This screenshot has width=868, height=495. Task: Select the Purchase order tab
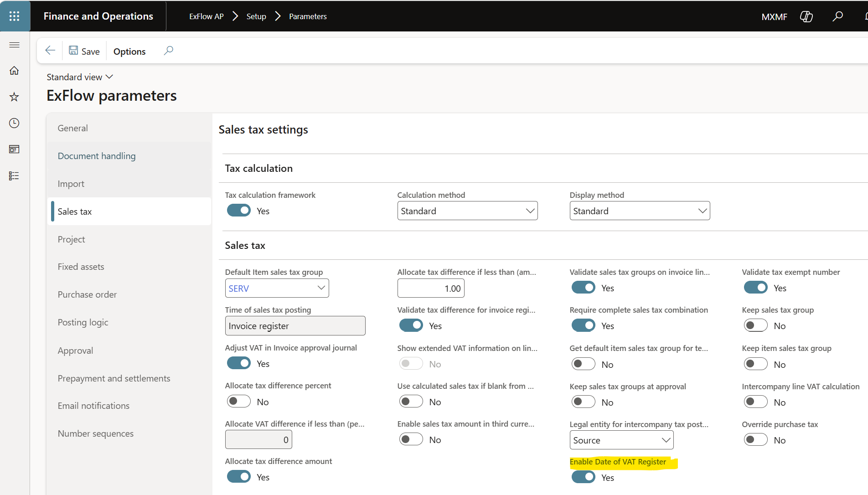pyautogui.click(x=129, y=294)
